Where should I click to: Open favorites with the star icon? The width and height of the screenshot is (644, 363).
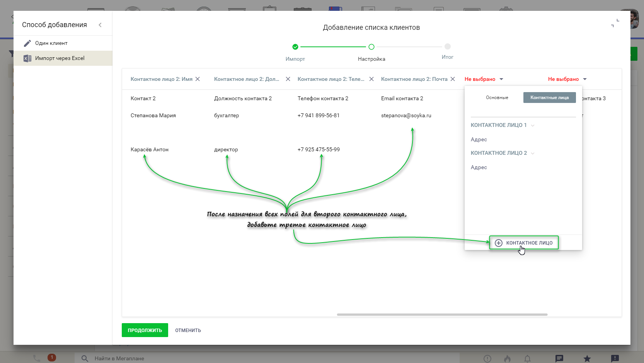[587, 358]
